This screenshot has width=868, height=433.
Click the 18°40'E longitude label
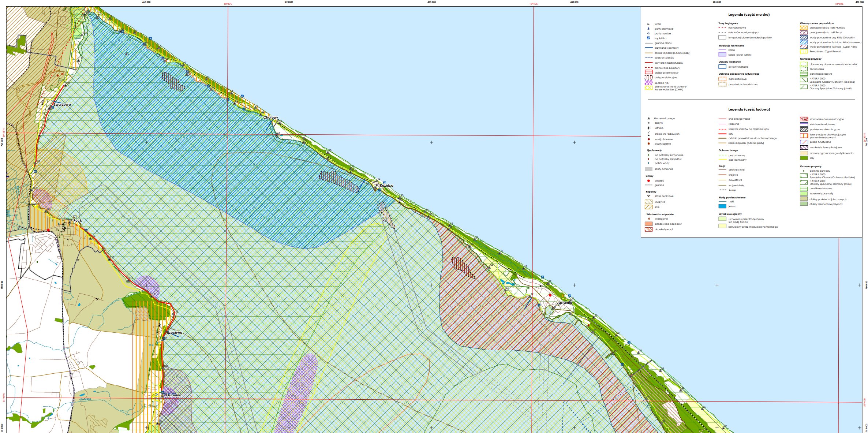(534, 4)
